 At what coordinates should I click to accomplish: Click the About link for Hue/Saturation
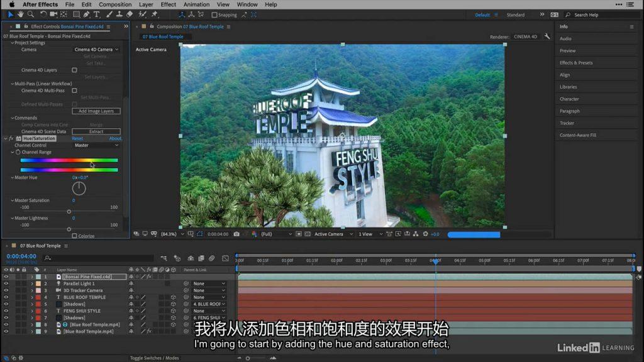(115, 139)
